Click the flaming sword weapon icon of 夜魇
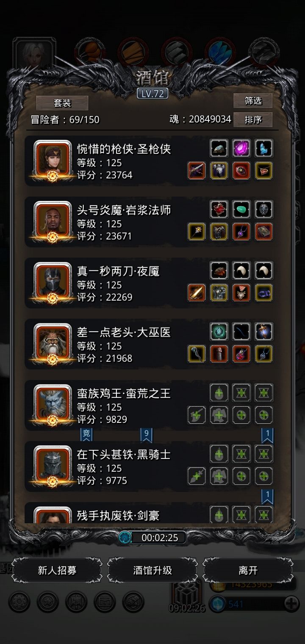 [197, 292]
